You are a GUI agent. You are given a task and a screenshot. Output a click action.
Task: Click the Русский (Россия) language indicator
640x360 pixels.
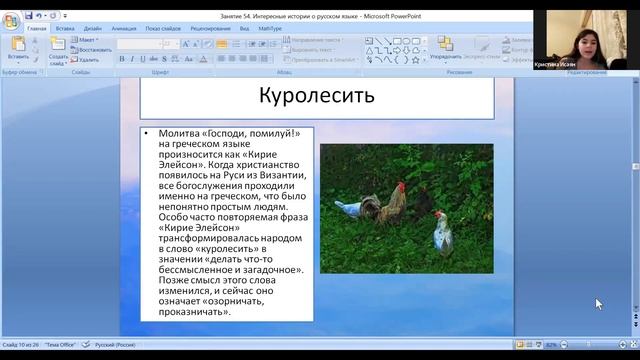pyautogui.click(x=115, y=345)
